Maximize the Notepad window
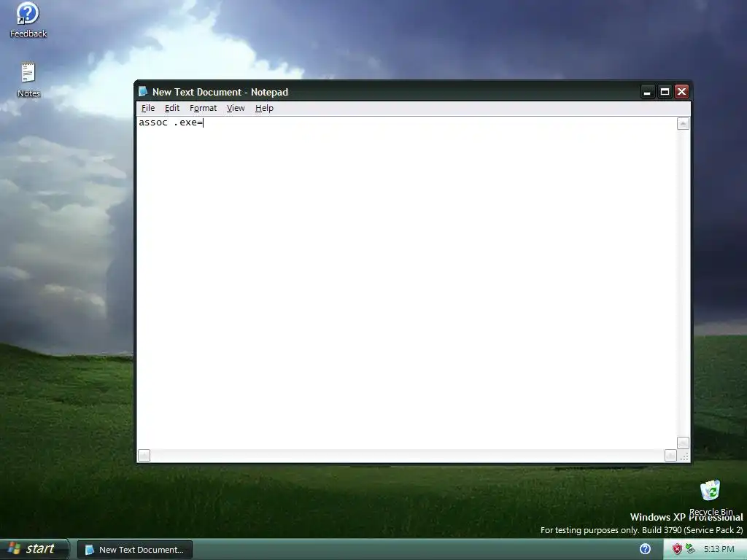This screenshot has height=560, width=747. (x=665, y=92)
